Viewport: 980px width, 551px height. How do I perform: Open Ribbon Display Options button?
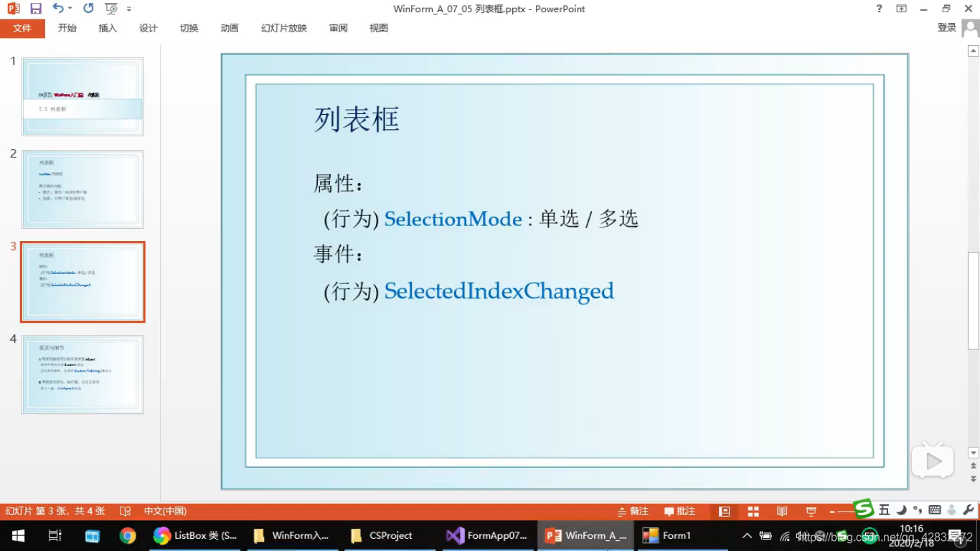pos(901,9)
